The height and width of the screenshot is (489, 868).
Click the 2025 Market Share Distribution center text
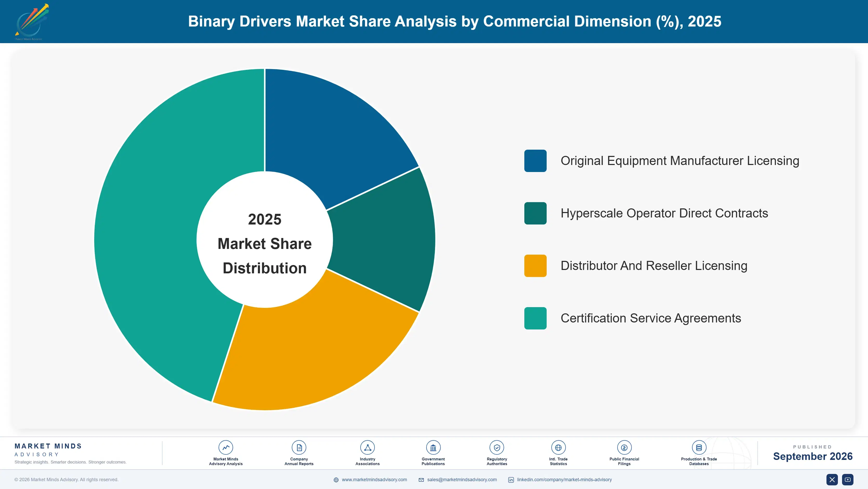[x=265, y=243]
